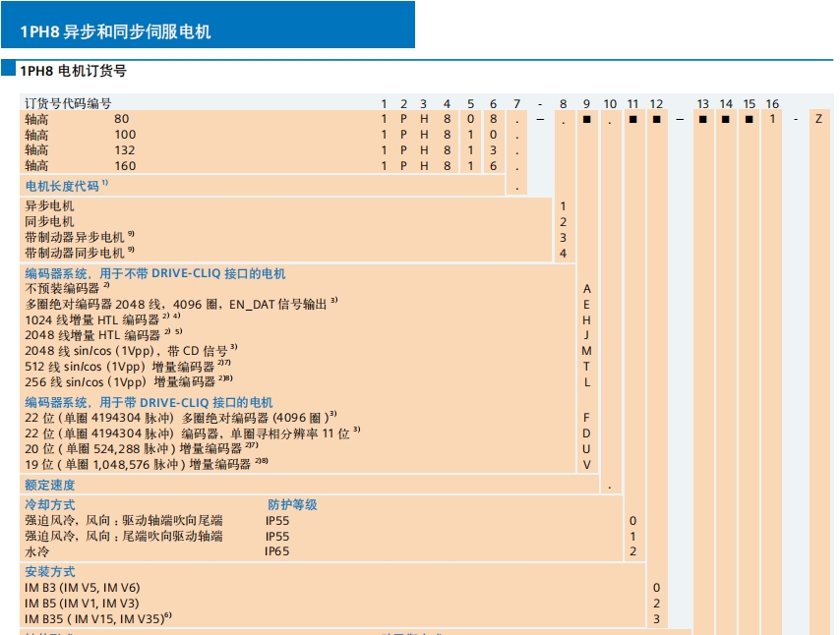
Task: Select the "防护等级" heading
Action: 292,505
